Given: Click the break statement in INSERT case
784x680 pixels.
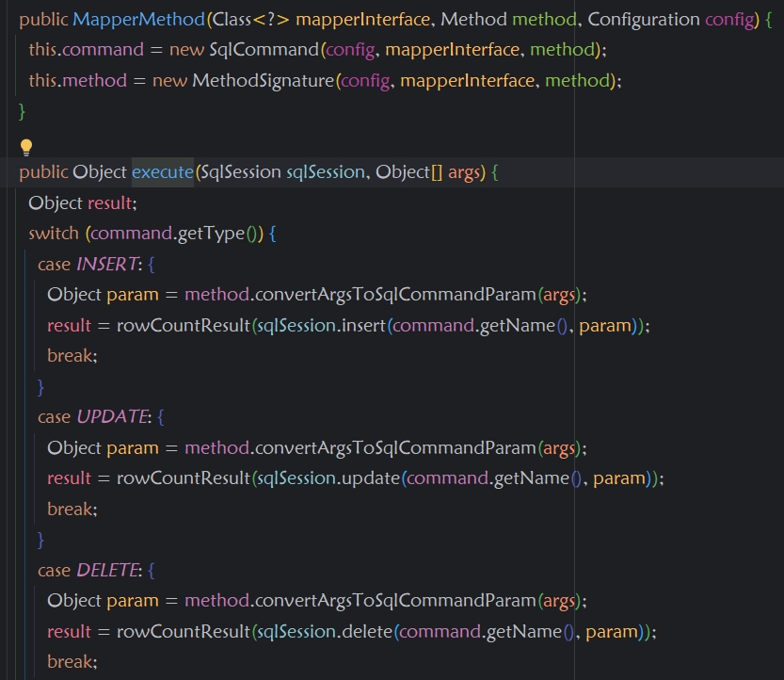Looking at the screenshot, I should click(72, 356).
